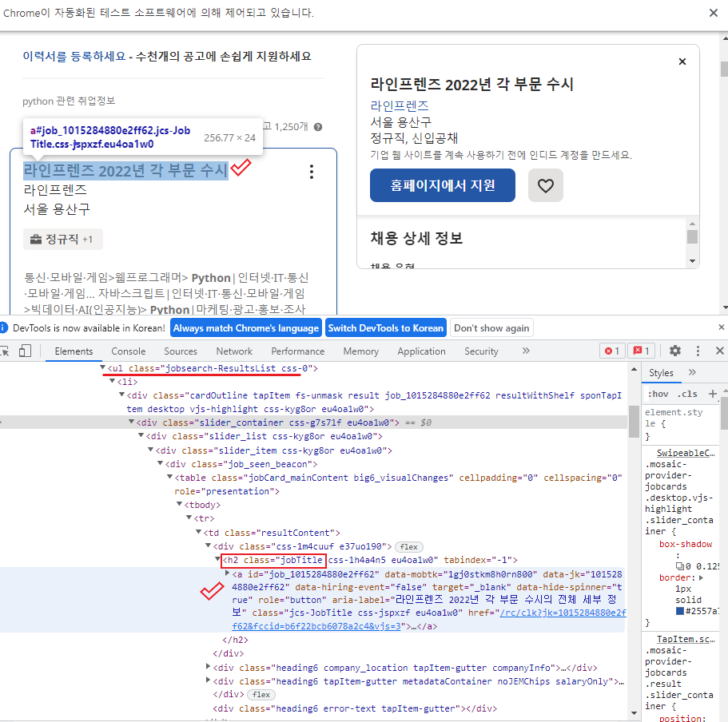
Task: Collapse the table jobCard_mainContent node
Action: [x=169, y=477]
